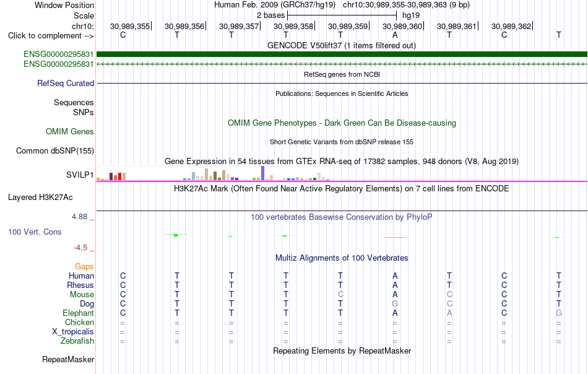The height and width of the screenshot is (374, 588).
Task: Click the GTEx Gene Expression track title
Action: click(341, 162)
